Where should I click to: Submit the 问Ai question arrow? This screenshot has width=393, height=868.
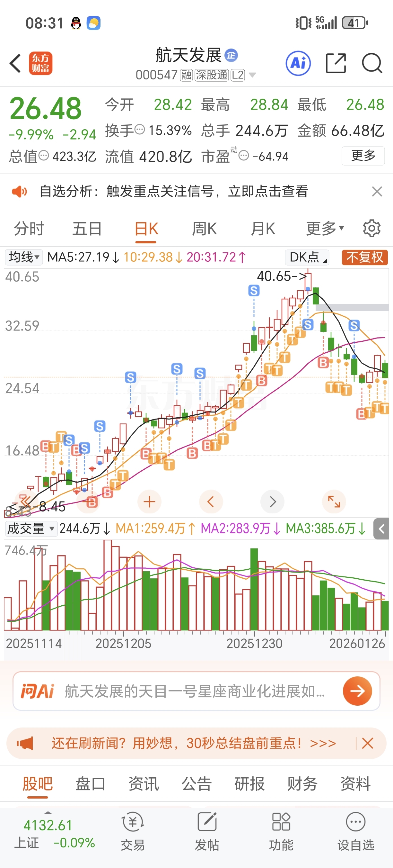(357, 691)
